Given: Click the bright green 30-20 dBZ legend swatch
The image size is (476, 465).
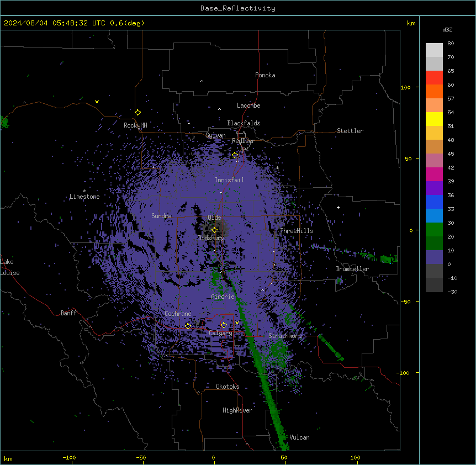Looking at the screenshot, I should coord(434,230).
